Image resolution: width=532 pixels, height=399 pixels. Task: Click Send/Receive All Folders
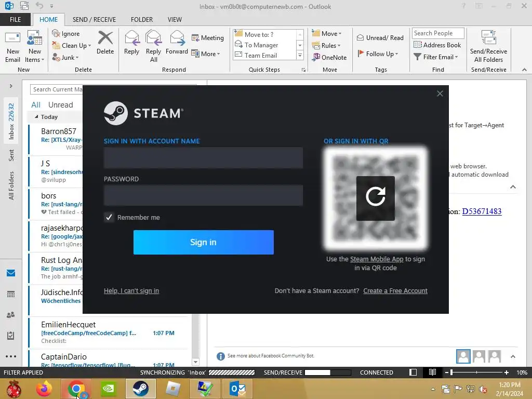pos(488,47)
